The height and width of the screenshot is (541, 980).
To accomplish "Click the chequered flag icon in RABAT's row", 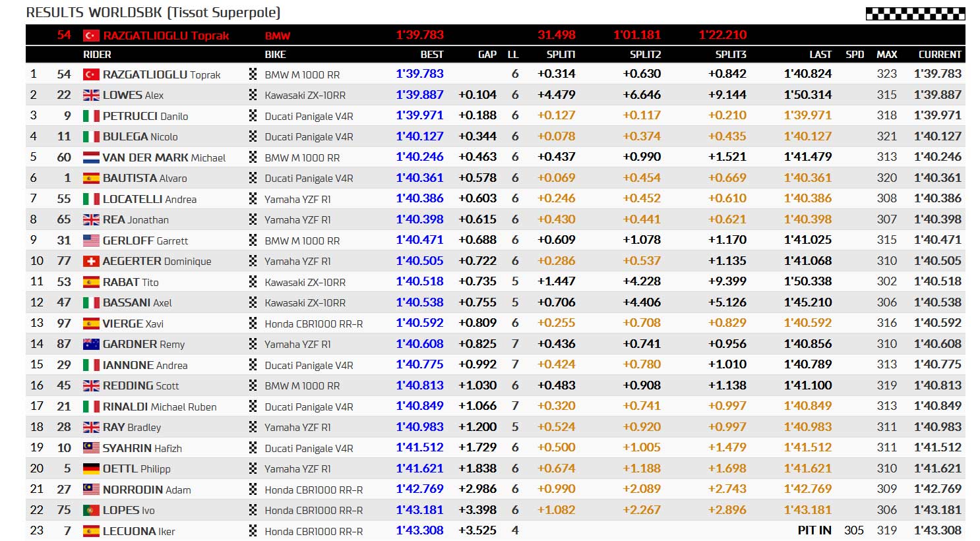I will [x=253, y=281].
